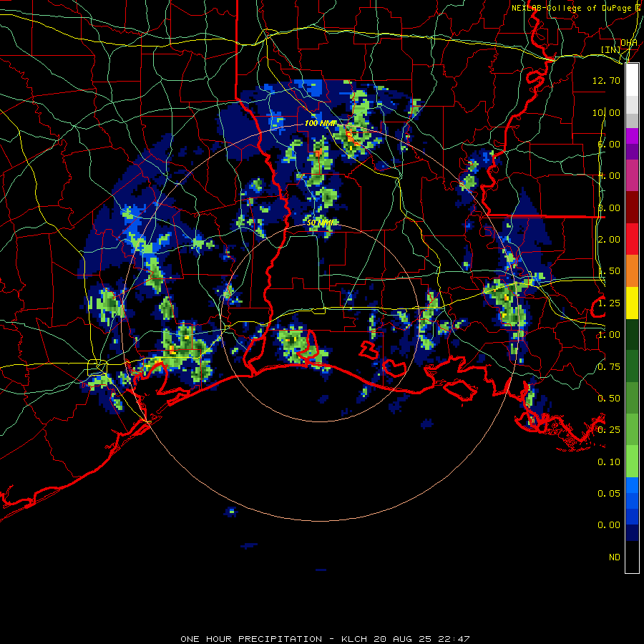Image resolution: width=644 pixels, height=644 pixels.
Task: Click the ONE HOUR PRECIPITATION caption text
Action: (251, 639)
